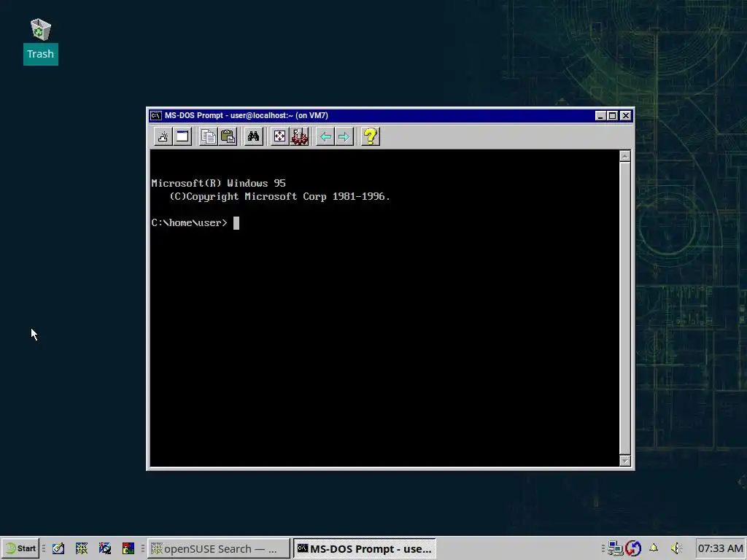This screenshot has height=560, width=747.
Task: Launch the first quick-launch icon beside Start
Action: [x=58, y=548]
